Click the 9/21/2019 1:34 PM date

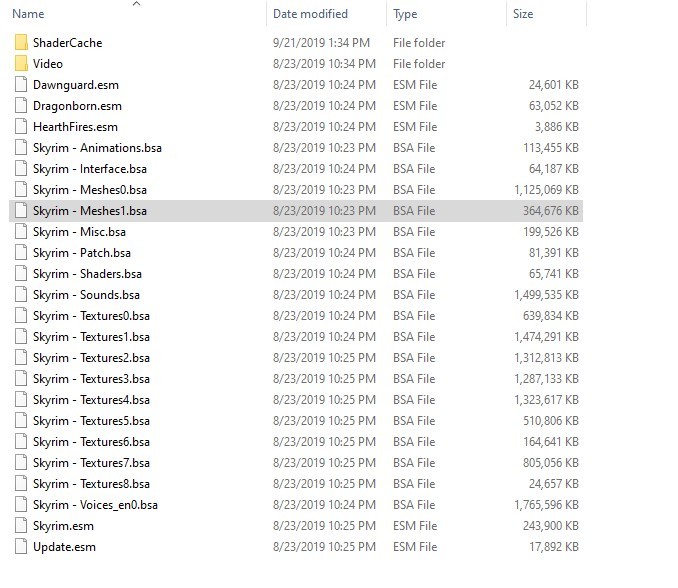pos(322,43)
